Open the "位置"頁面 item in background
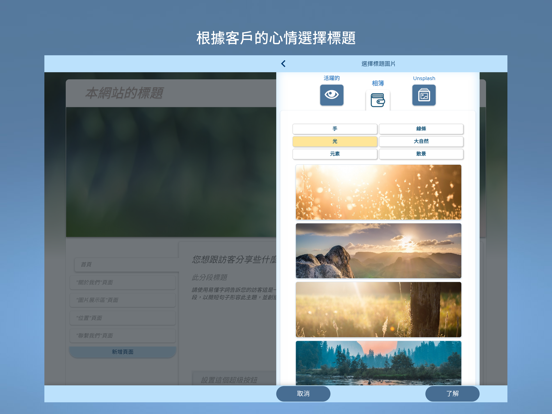The width and height of the screenshot is (552, 414). coord(123,318)
